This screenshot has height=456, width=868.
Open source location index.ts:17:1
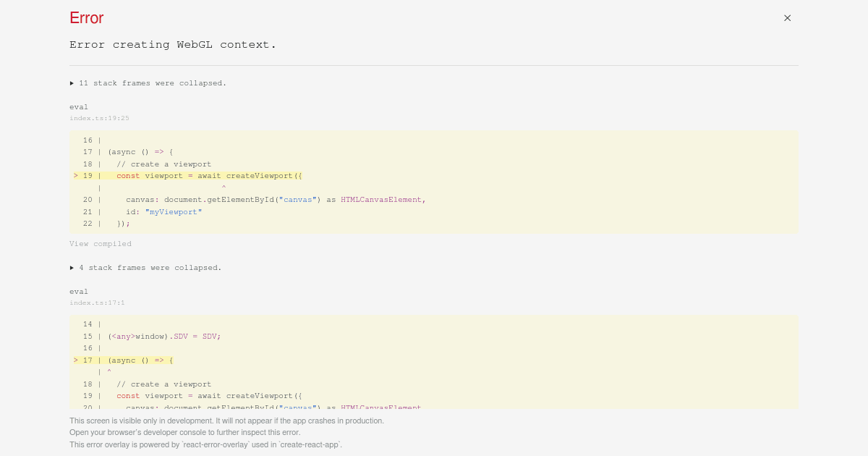97,303
